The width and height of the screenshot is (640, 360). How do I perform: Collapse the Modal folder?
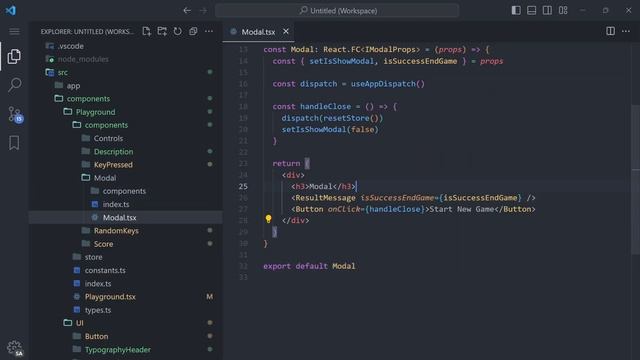tap(105, 178)
